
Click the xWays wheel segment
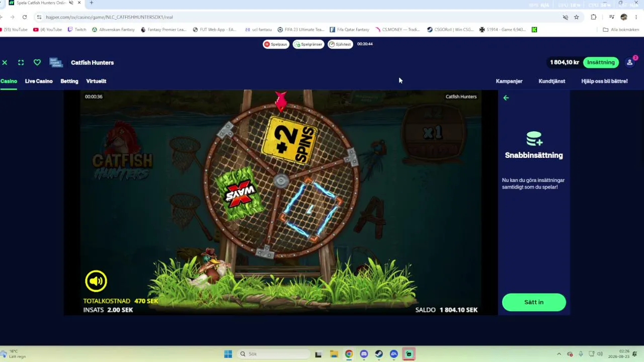239,194
